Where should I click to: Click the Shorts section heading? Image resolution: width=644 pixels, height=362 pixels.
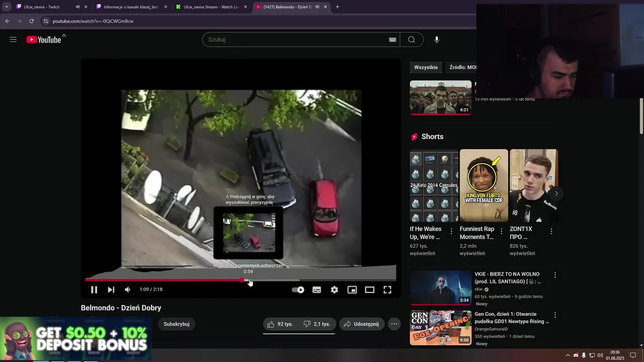tap(432, 137)
